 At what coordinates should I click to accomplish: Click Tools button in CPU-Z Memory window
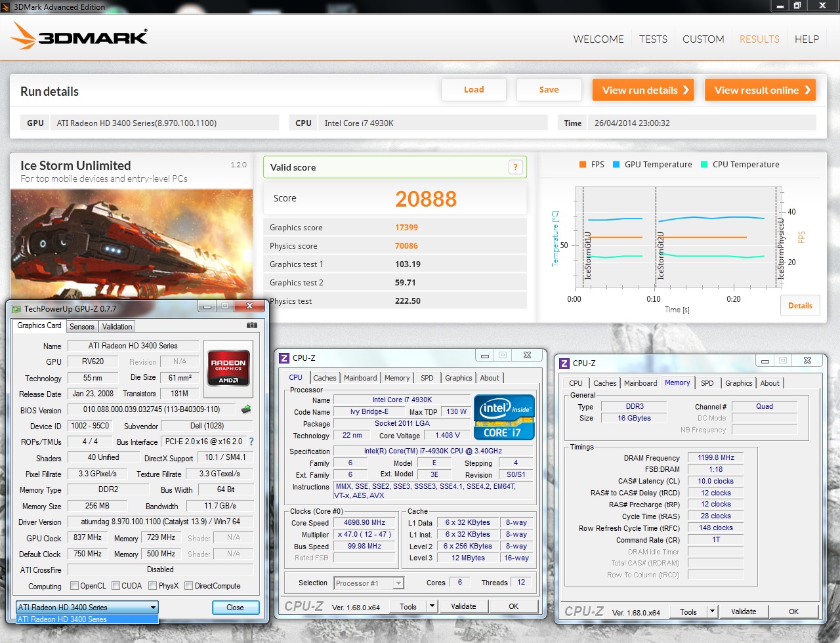tap(688, 612)
